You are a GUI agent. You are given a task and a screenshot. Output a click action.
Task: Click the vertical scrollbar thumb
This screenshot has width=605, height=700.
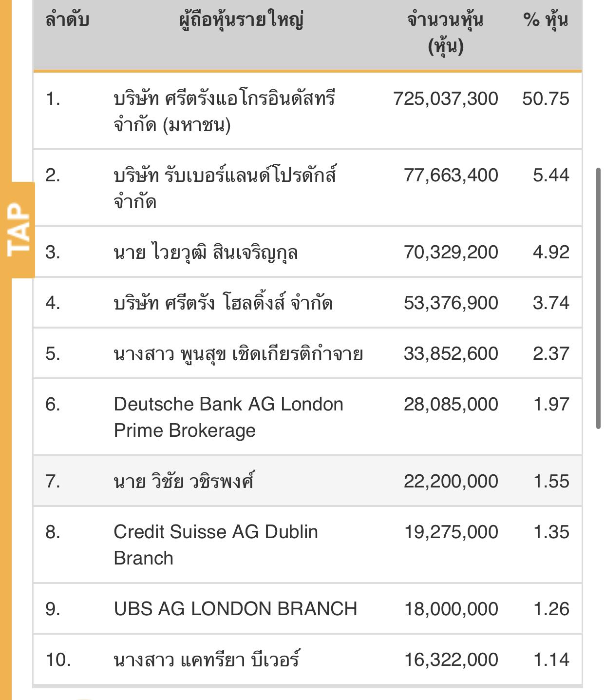tap(599, 298)
